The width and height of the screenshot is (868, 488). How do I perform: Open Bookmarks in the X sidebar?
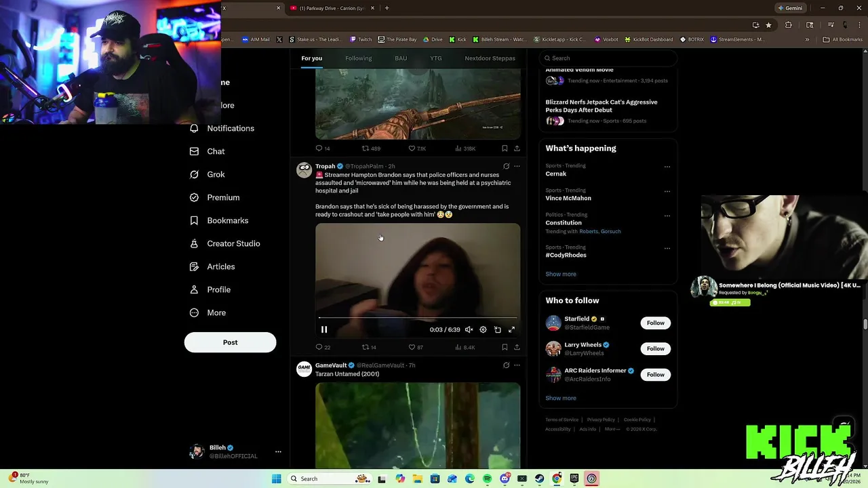coord(219,220)
